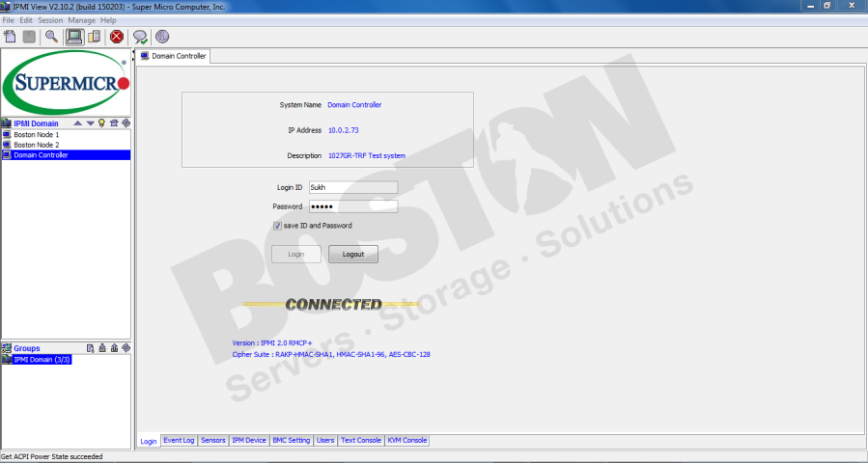This screenshot has height=463, width=868.
Task: Click the Version IPMI 2.0 RMCP+ text
Action: [x=272, y=343]
